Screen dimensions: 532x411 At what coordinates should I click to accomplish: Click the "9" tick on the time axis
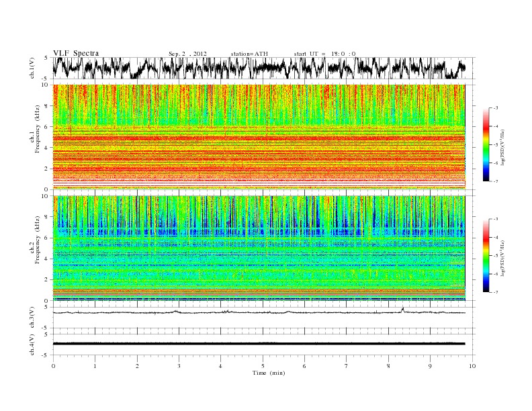tap(430, 366)
